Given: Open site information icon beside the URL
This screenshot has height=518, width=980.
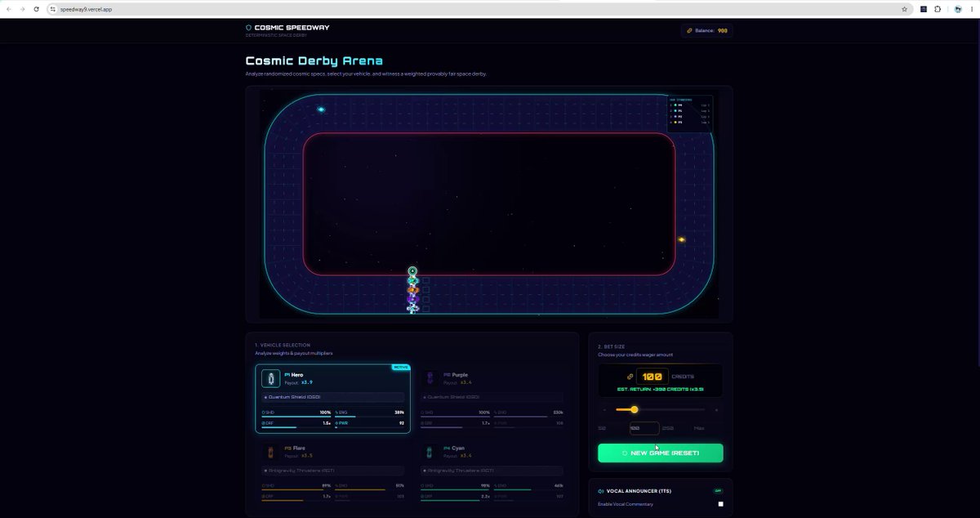Looking at the screenshot, I should pyautogui.click(x=53, y=9).
